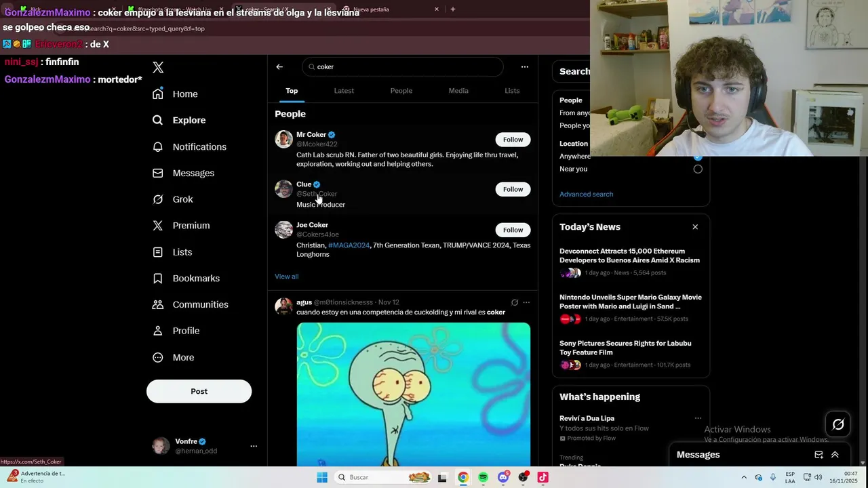Open the Communities people icon
This screenshot has width=868, height=488.
[x=158, y=304]
